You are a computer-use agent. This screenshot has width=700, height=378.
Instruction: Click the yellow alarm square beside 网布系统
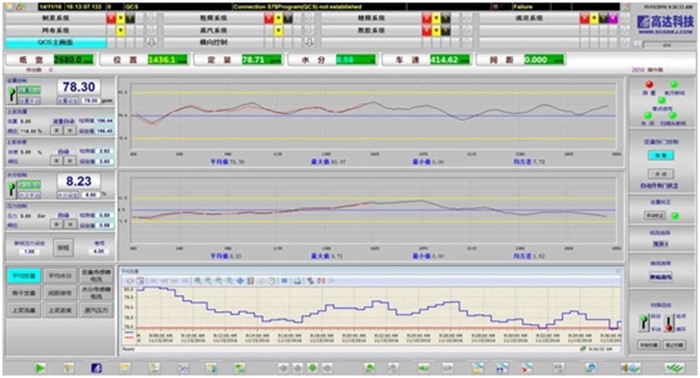[x=121, y=30]
